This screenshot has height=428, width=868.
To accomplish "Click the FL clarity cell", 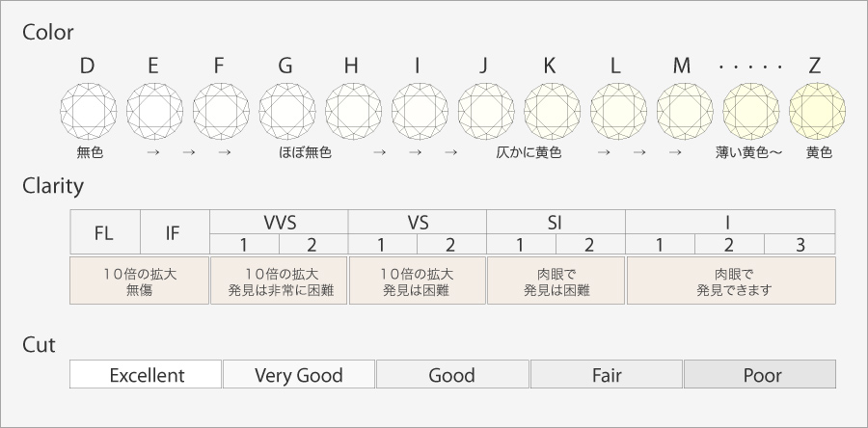I will pos(105,232).
